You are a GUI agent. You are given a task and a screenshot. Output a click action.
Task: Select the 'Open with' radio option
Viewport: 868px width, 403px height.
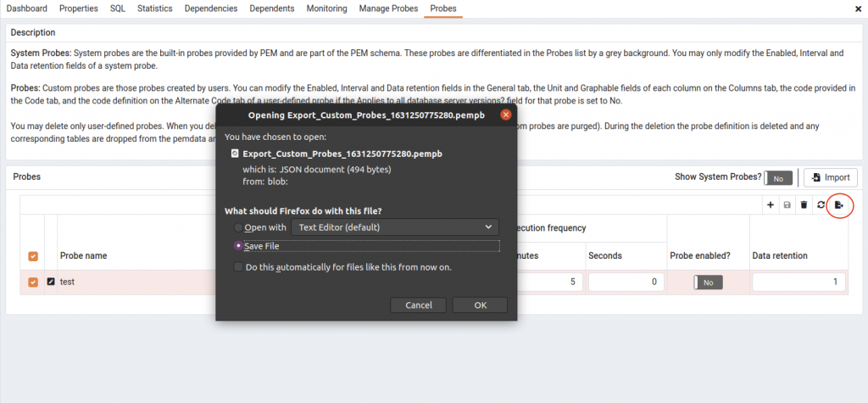tap(238, 227)
